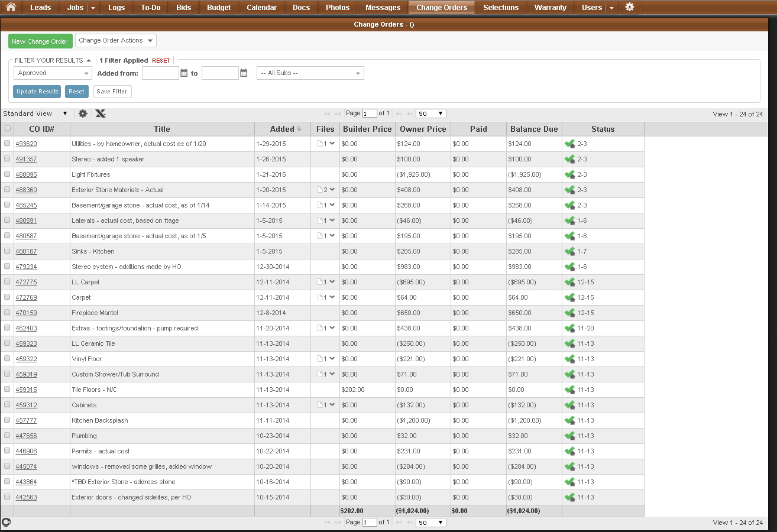Image resolution: width=777 pixels, height=532 pixels.
Task: Click the red RESET filter link
Action: tap(161, 61)
